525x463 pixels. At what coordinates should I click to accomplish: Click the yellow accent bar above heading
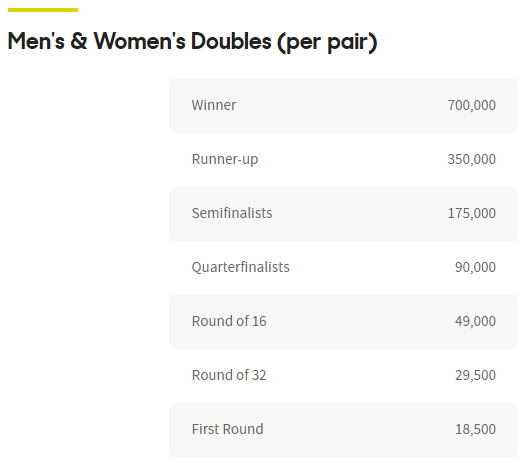point(43,10)
